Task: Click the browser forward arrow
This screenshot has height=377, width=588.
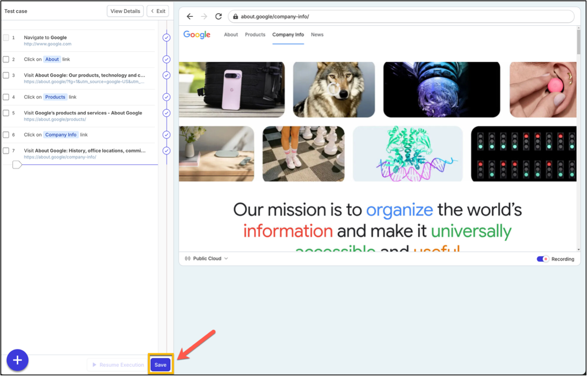Action: point(204,16)
